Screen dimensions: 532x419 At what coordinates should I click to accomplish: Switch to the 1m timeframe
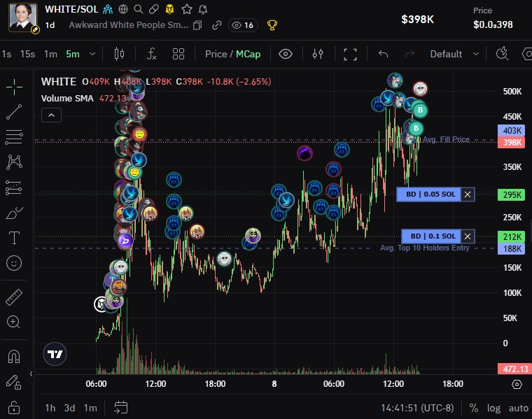click(x=50, y=54)
